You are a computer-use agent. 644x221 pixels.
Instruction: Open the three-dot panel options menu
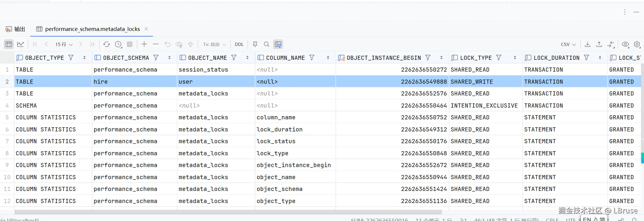click(625, 12)
